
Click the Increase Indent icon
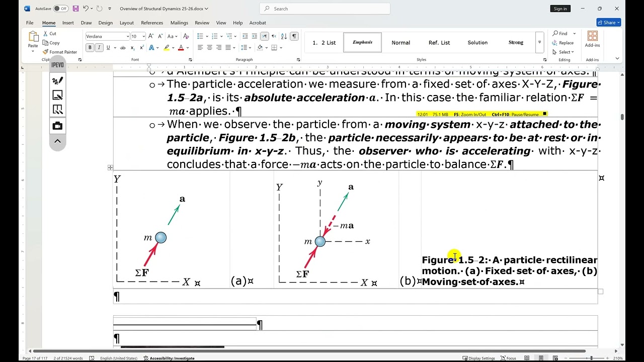pos(254,36)
